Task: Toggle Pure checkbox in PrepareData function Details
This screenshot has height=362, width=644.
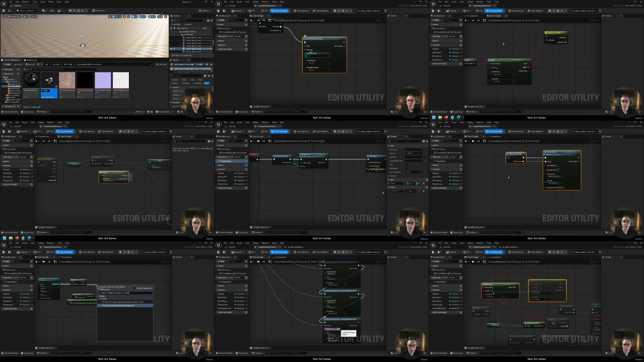Action: [406, 165]
